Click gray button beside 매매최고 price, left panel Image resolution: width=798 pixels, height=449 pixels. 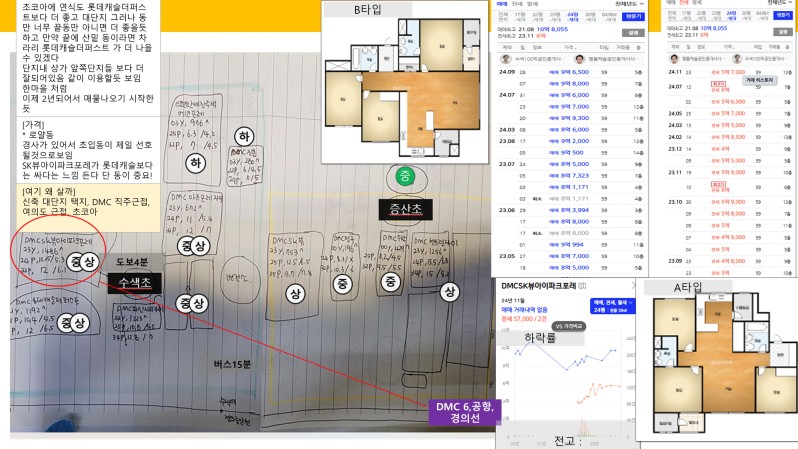click(633, 33)
